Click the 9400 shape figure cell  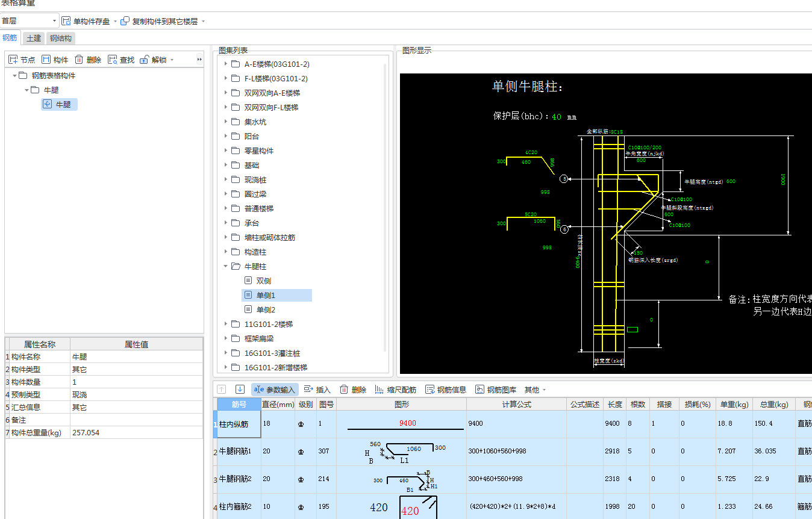coord(401,424)
